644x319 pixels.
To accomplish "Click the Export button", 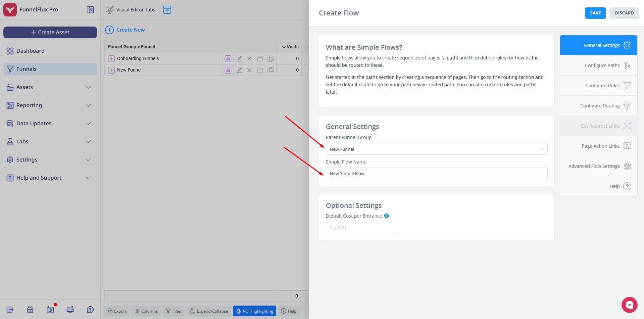I will click(117, 311).
